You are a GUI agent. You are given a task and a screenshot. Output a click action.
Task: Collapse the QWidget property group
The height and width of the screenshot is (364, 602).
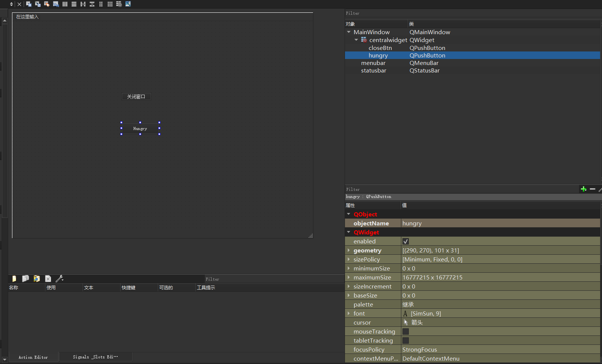tap(348, 232)
